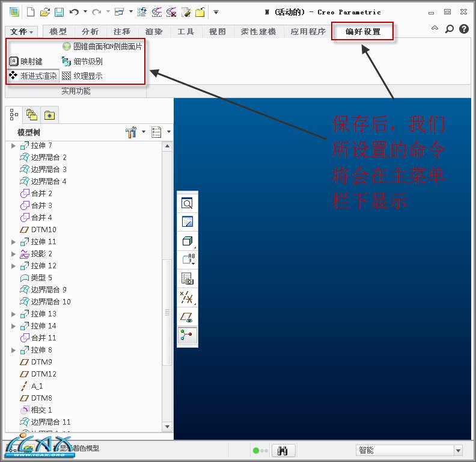
Task: Select 合并 3 in model tree
Action: coord(36,206)
